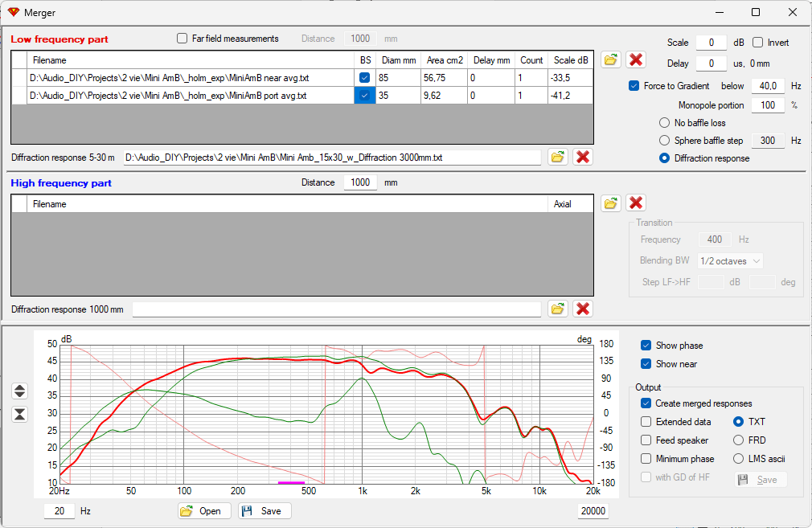Image resolution: width=812 pixels, height=528 pixels.
Task: Edit the Monopole portion percent field
Action: tap(768, 105)
